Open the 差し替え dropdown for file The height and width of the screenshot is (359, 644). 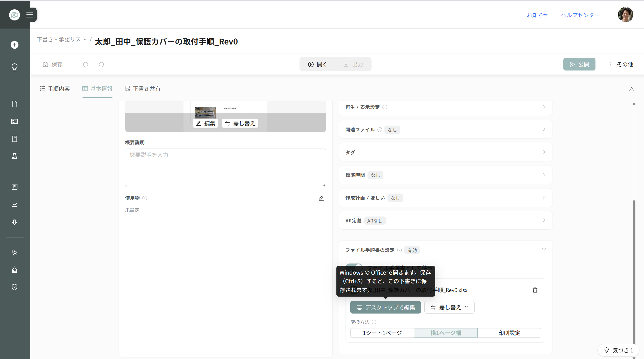449,307
